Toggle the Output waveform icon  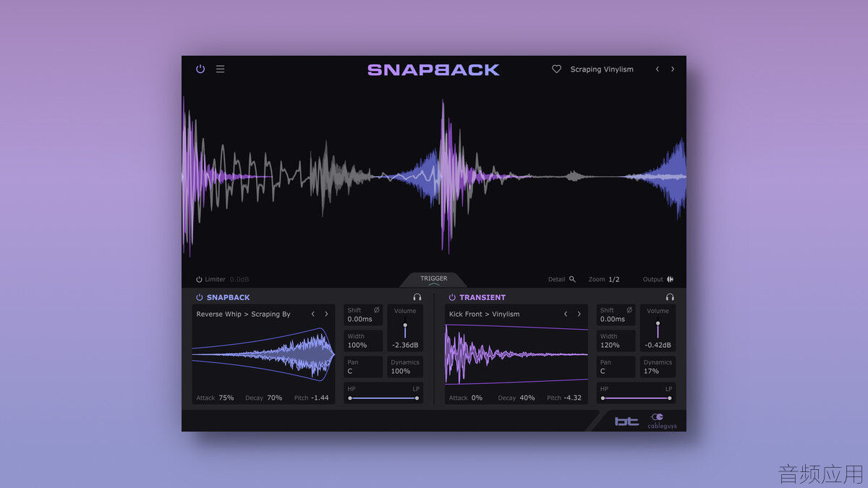[671, 279]
